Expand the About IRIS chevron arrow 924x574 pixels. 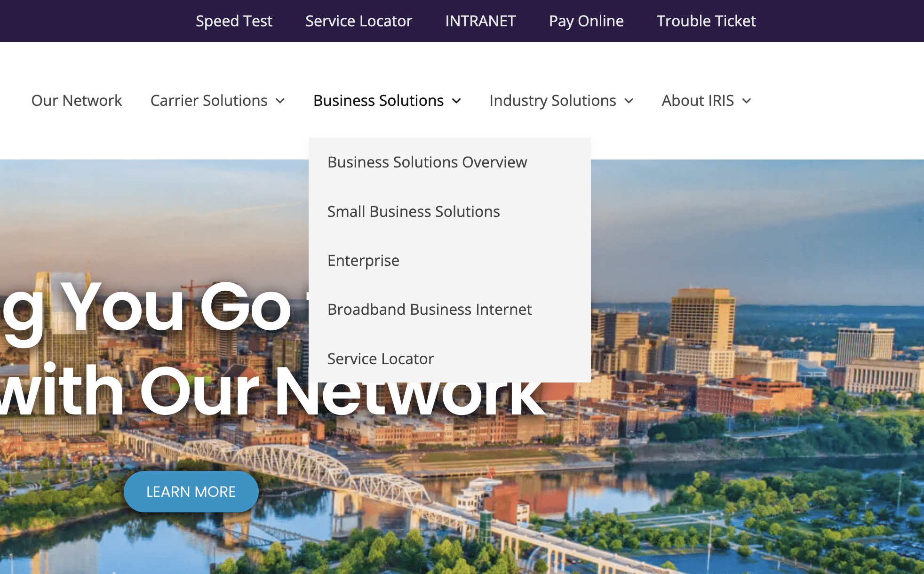coord(747,101)
